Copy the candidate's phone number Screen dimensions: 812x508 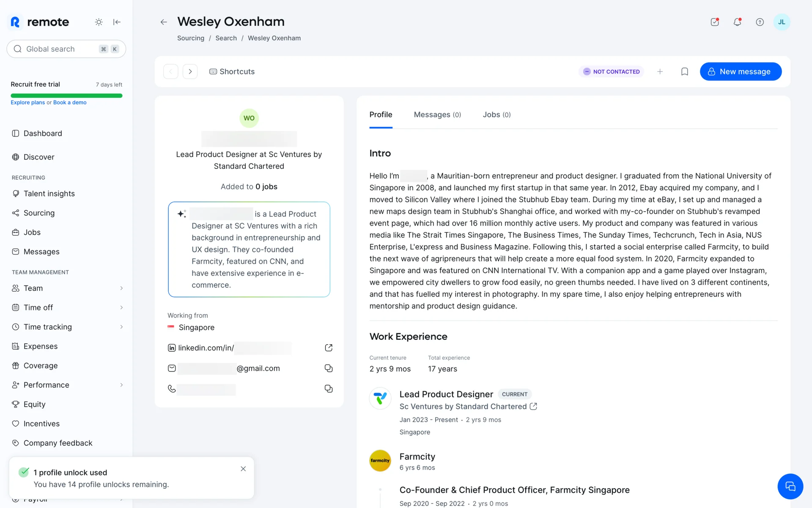[x=329, y=389]
